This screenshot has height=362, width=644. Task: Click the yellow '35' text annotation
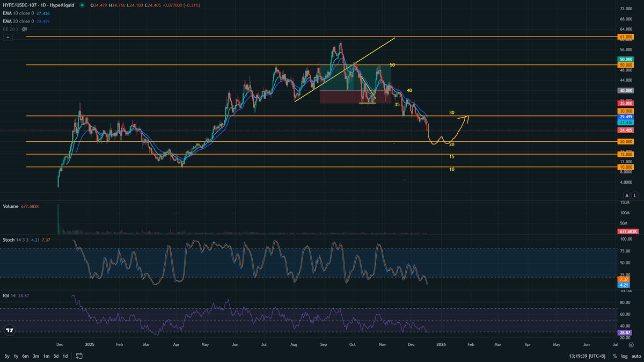(x=397, y=104)
